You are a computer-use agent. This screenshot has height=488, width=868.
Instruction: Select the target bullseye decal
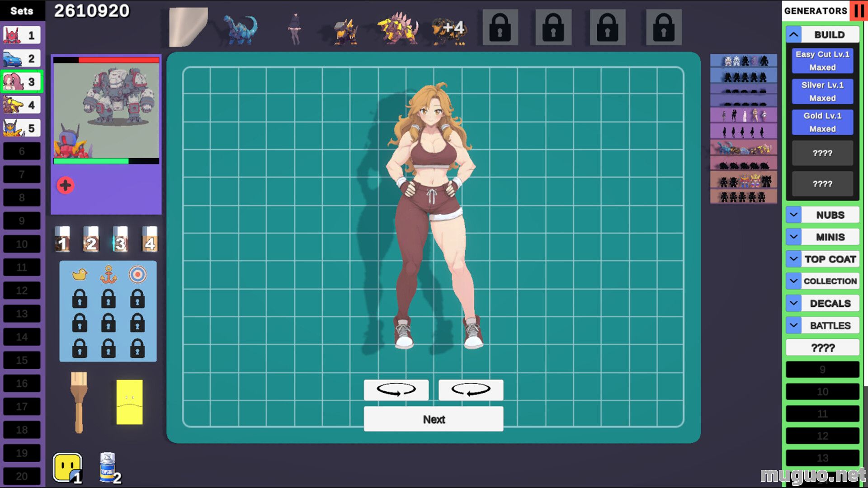coord(137,274)
